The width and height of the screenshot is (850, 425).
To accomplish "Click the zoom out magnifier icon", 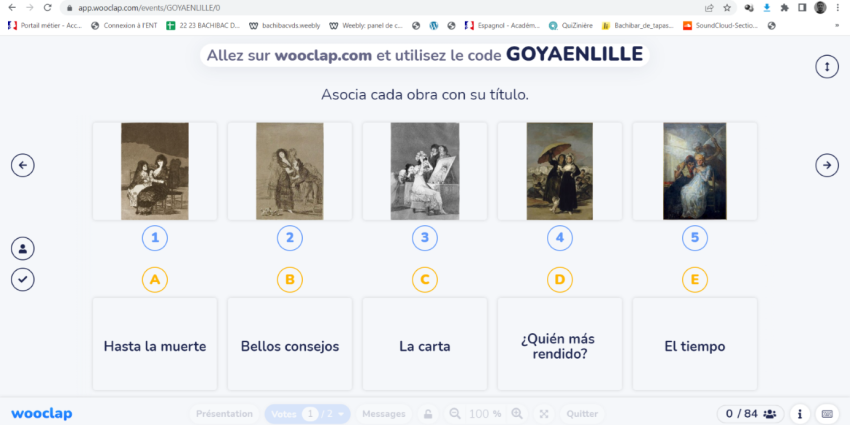I will pyautogui.click(x=455, y=414).
